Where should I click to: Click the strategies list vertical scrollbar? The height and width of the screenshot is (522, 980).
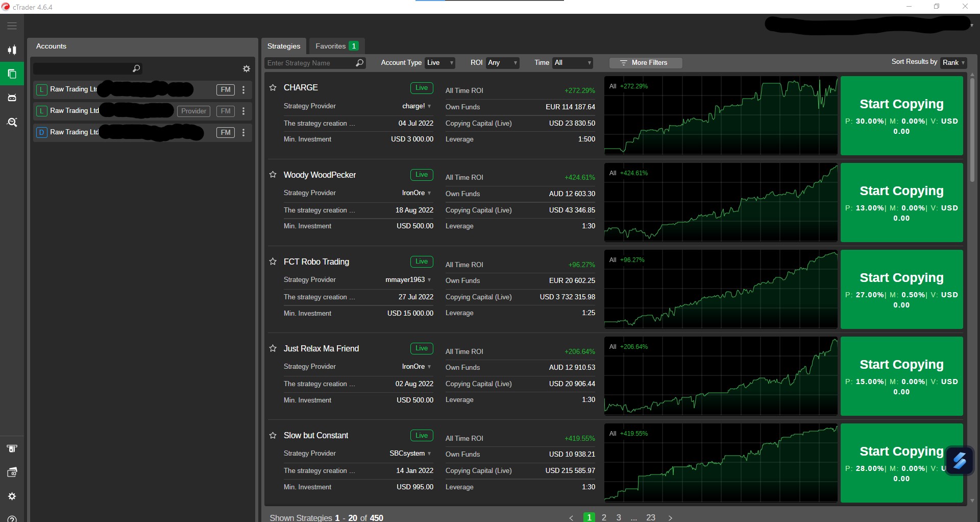tap(972, 130)
